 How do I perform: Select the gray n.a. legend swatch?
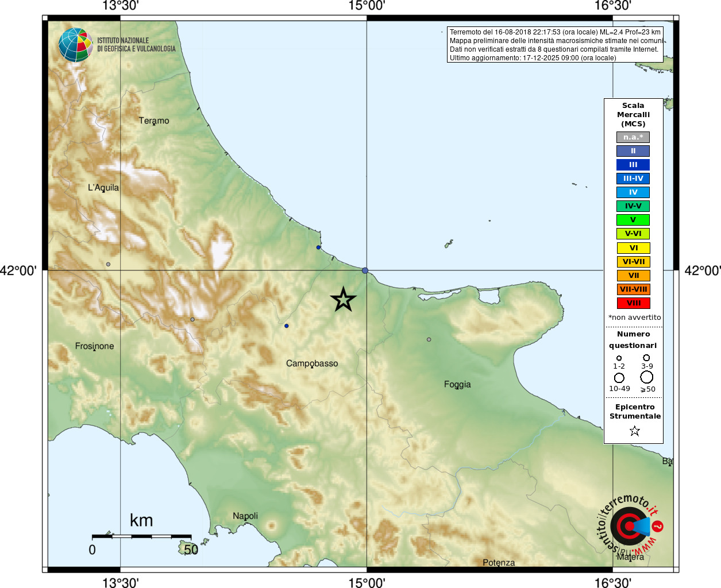coord(633,137)
